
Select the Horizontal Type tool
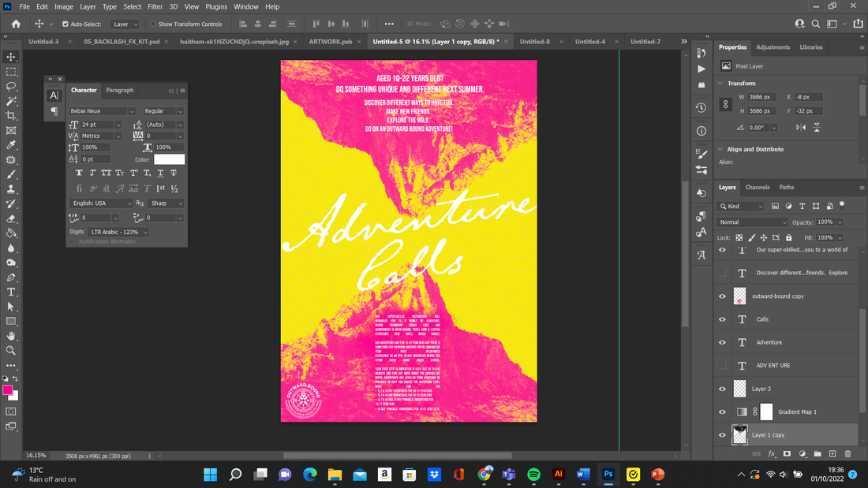(x=11, y=292)
